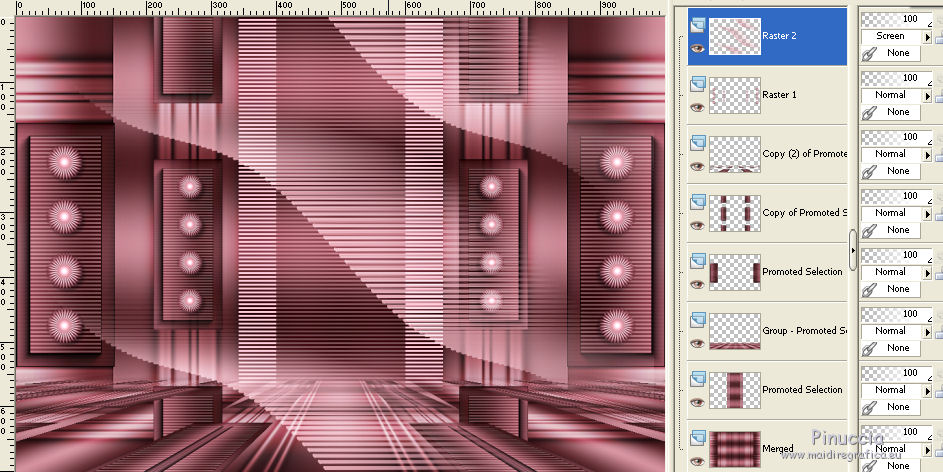
Task: Collapse the layer palette right pane using splitter arrow
Action: (853, 250)
